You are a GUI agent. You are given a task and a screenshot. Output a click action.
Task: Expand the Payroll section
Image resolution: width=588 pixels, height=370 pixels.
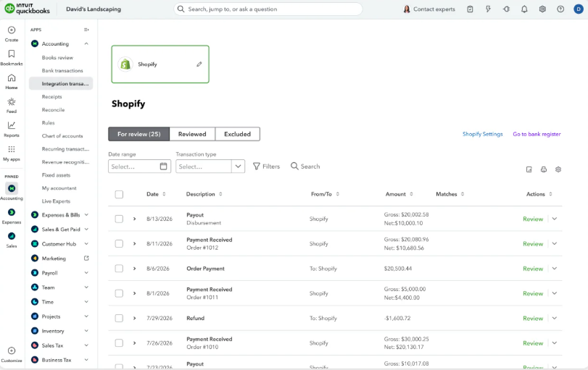click(x=86, y=273)
